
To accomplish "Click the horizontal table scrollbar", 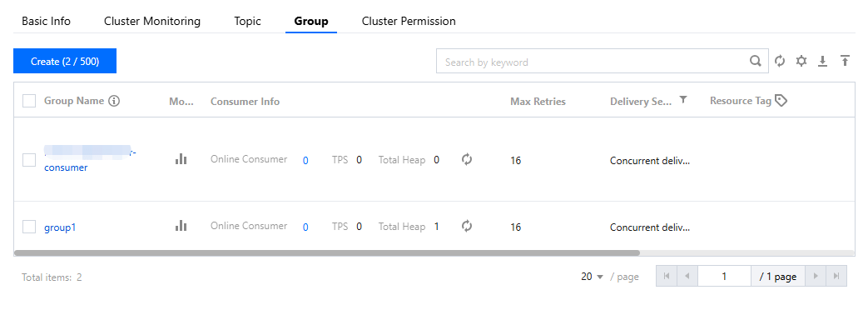I will (x=326, y=252).
